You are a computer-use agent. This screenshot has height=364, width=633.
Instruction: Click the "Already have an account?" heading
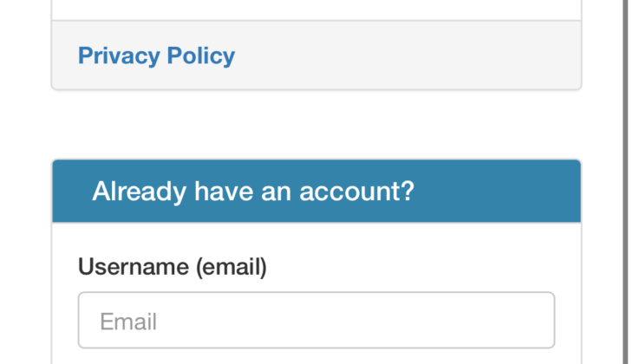pyautogui.click(x=253, y=191)
